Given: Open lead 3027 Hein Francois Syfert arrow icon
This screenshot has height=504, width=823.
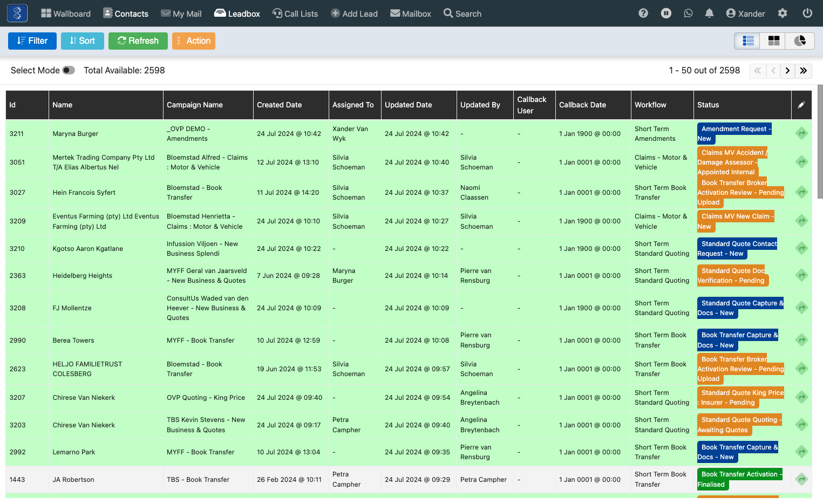Looking at the screenshot, I should 802,192.
